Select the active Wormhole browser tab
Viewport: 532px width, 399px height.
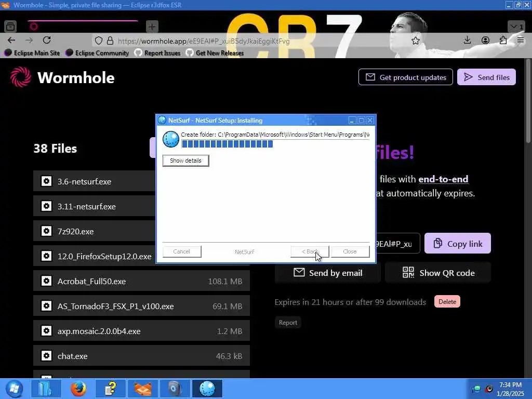tap(83, 26)
